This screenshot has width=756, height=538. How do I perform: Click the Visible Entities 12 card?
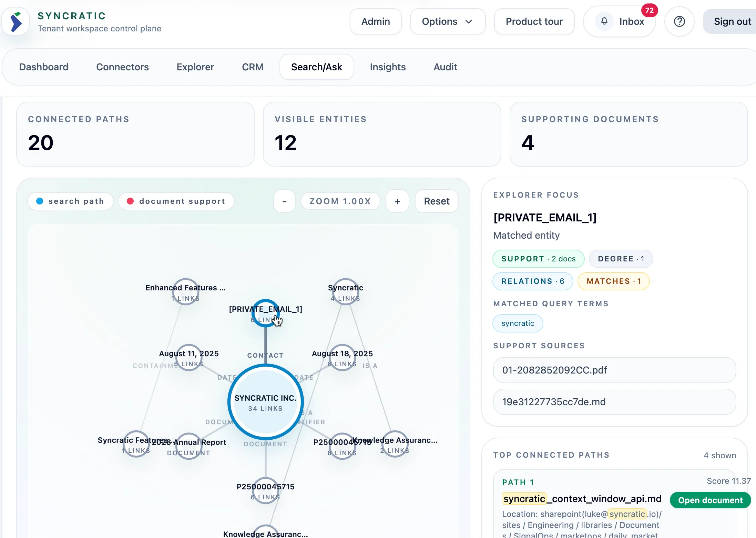[x=382, y=134]
